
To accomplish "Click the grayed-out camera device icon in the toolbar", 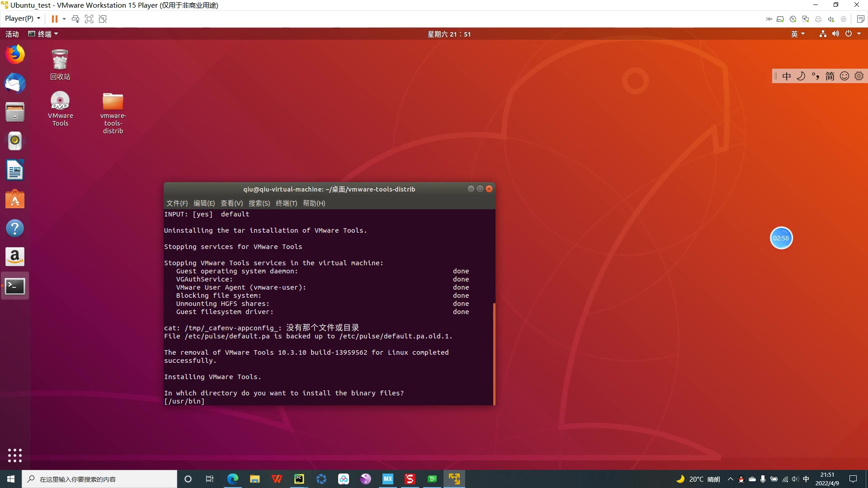I will click(844, 19).
